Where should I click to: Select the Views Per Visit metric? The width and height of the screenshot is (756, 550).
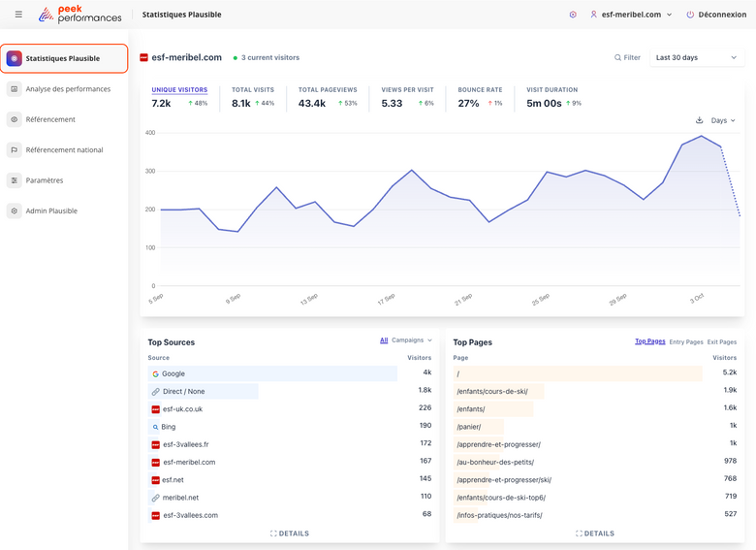(407, 97)
